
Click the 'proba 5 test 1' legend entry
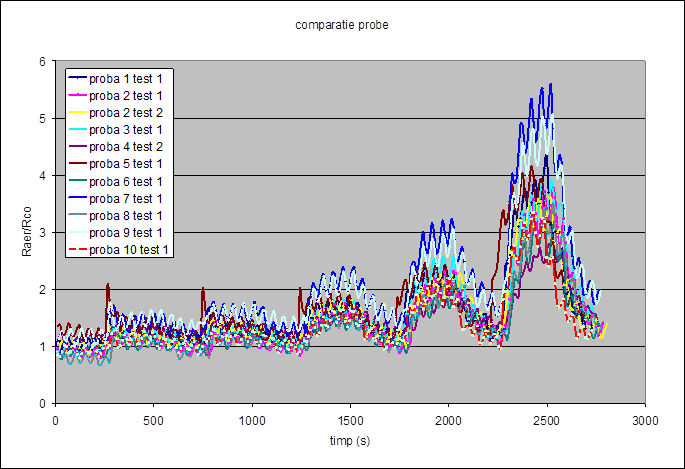[116, 164]
